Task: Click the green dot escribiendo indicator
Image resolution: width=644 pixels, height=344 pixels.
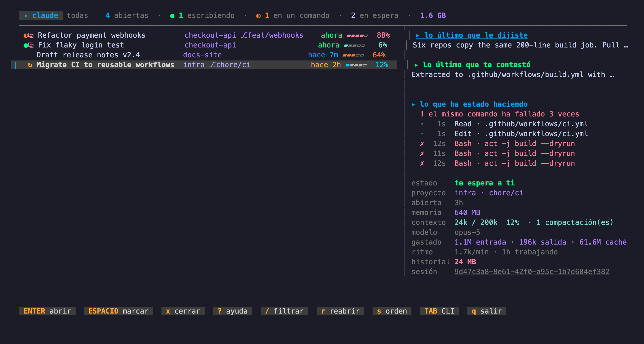Action: 172,16
